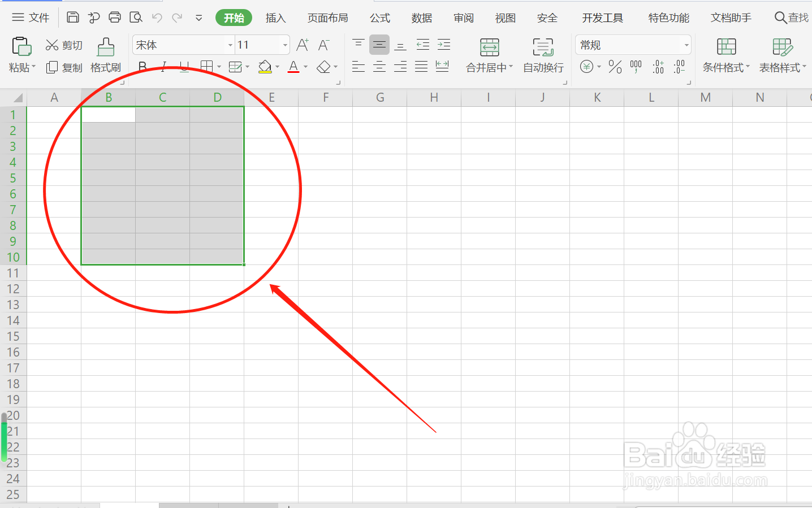Click the decrease indent icon

pyautogui.click(x=422, y=45)
